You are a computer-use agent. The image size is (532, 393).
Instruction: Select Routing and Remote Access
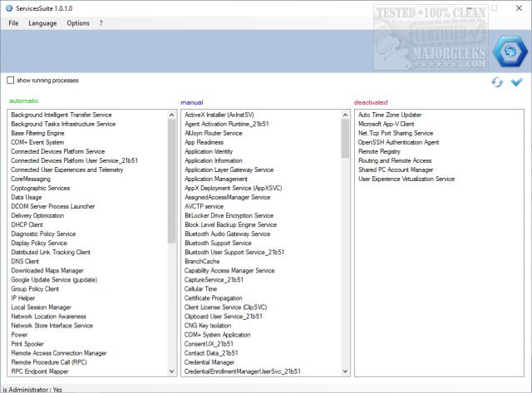395,160
